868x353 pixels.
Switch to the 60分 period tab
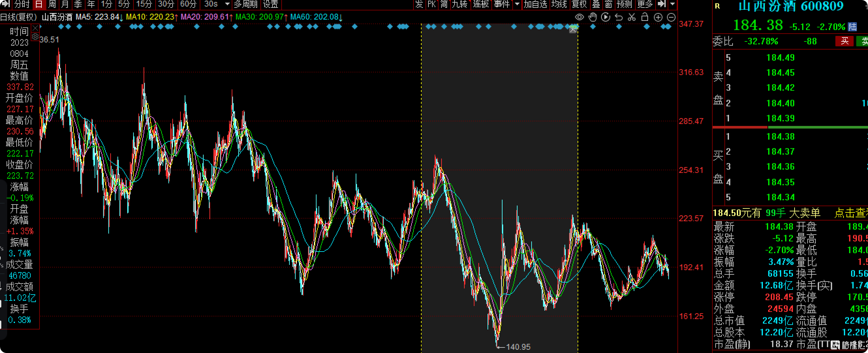coord(188,4)
